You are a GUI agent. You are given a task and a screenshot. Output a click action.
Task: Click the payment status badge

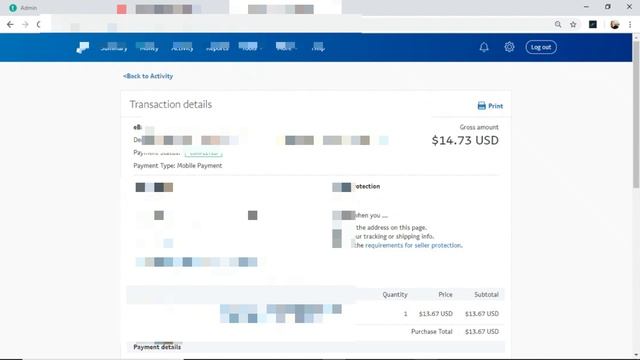pos(203,153)
